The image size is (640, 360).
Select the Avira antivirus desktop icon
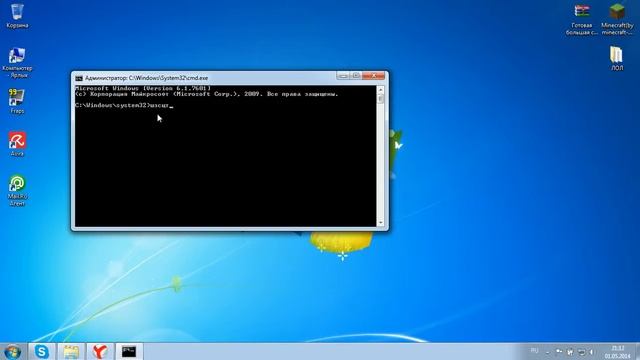pyautogui.click(x=17, y=144)
